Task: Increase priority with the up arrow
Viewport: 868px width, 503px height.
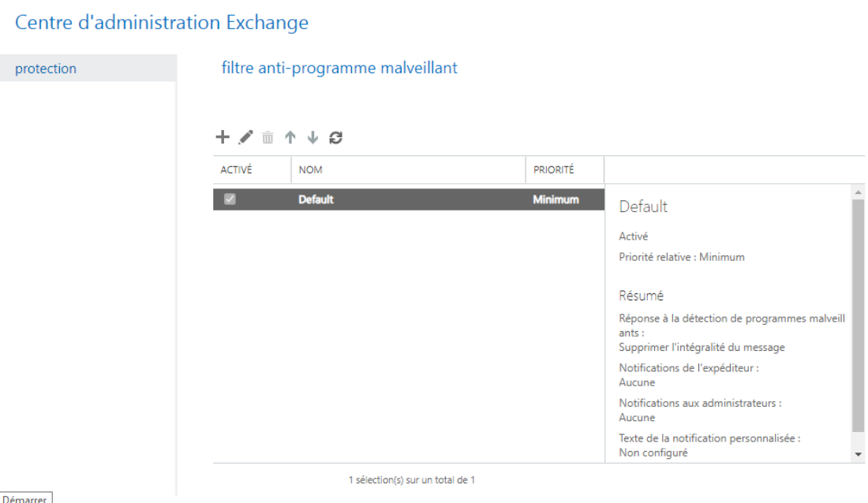Action: tap(290, 137)
